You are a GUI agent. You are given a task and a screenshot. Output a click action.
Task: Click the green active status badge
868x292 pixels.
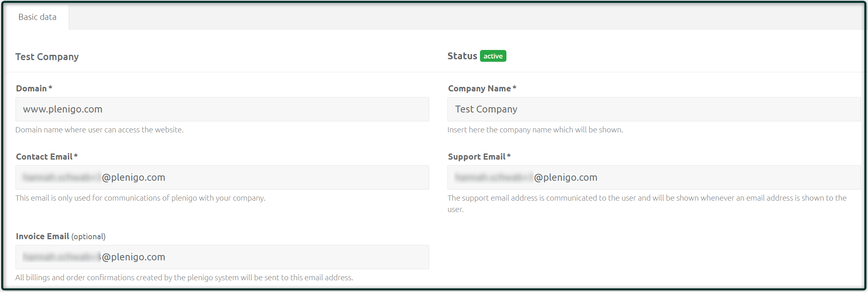pos(493,56)
